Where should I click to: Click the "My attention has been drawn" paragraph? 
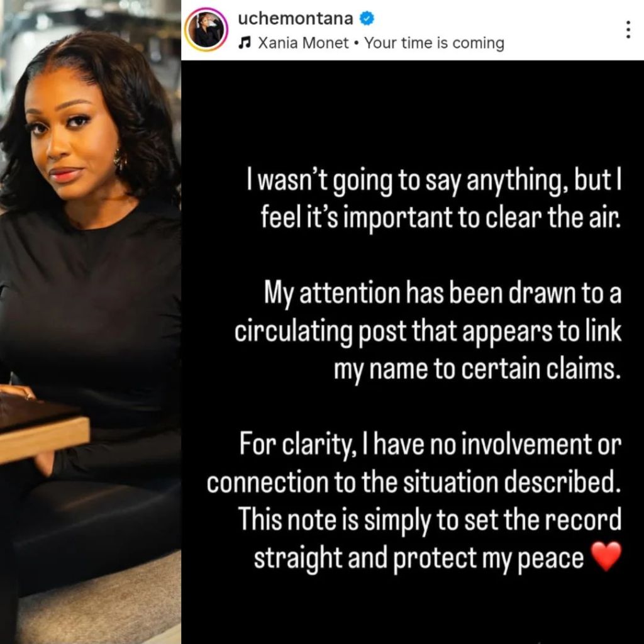(x=427, y=331)
